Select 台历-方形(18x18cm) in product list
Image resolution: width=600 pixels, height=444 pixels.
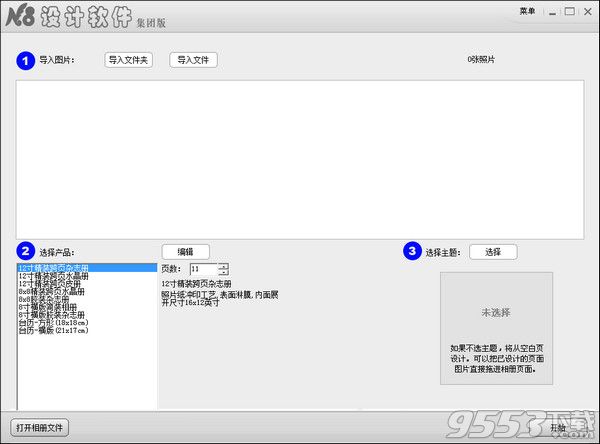tap(87, 322)
